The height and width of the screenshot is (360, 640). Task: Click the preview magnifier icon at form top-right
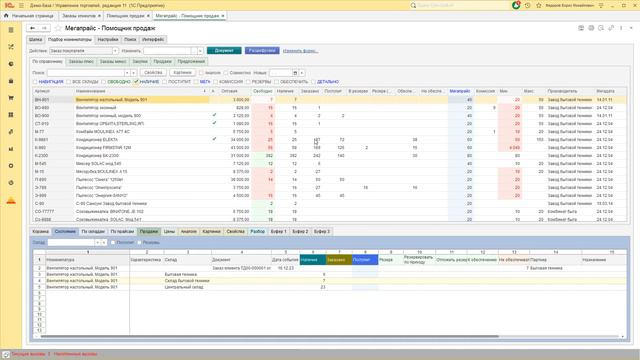pyautogui.click(x=601, y=28)
